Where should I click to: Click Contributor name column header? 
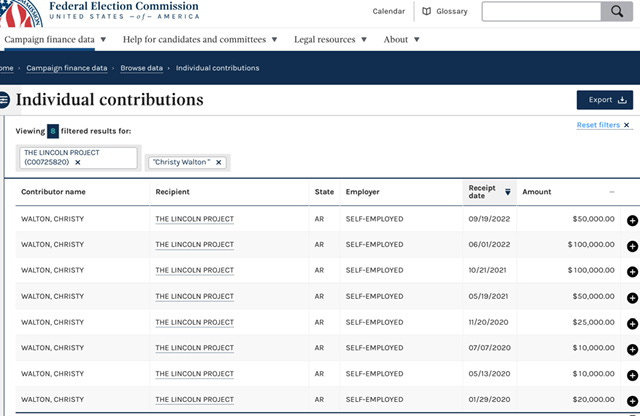53,192
